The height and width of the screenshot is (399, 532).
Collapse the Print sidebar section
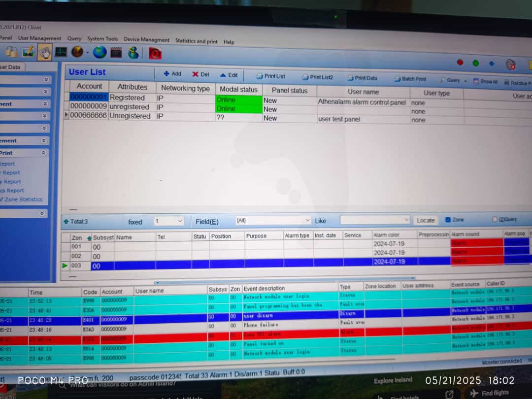click(x=43, y=153)
